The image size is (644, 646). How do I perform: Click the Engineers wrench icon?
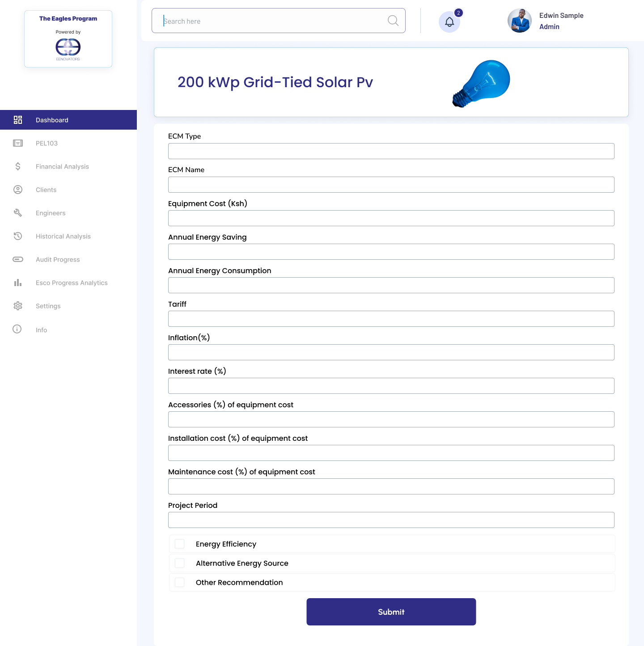[x=18, y=213]
